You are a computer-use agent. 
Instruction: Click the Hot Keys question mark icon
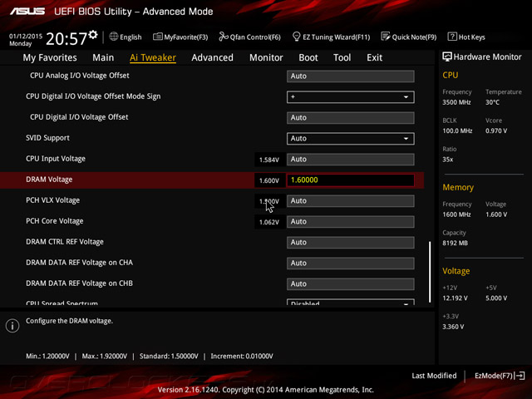coord(452,37)
